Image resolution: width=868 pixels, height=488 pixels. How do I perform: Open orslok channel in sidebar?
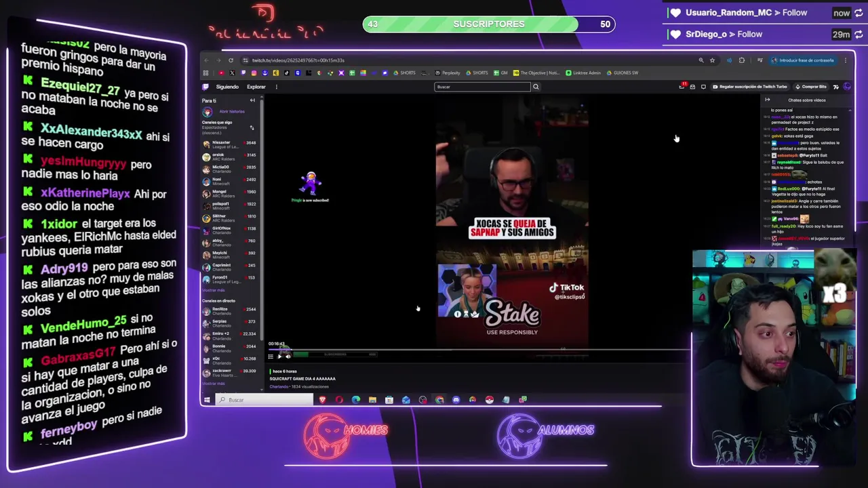[x=230, y=157]
